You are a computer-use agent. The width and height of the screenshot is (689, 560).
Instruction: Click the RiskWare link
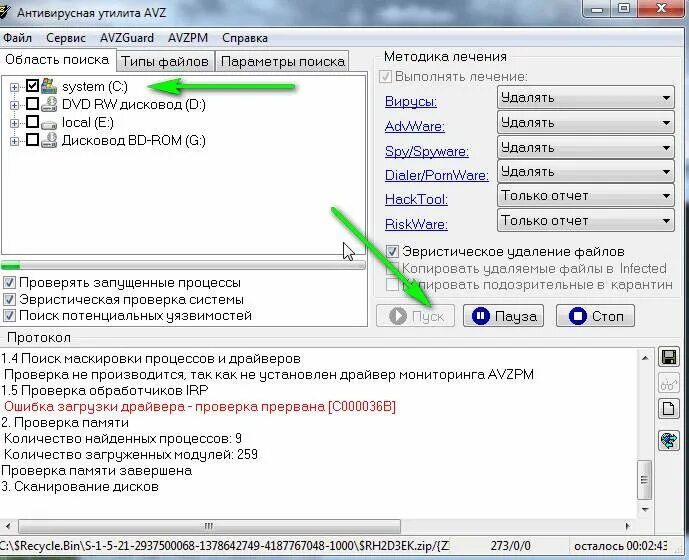(x=416, y=224)
